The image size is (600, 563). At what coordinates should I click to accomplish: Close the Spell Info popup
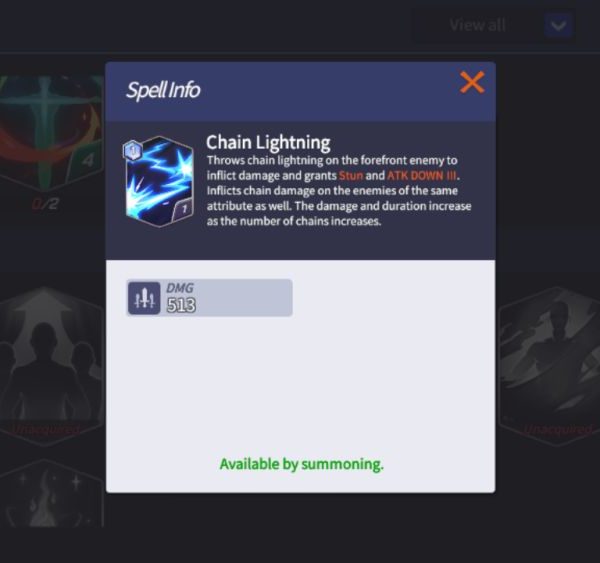(472, 82)
